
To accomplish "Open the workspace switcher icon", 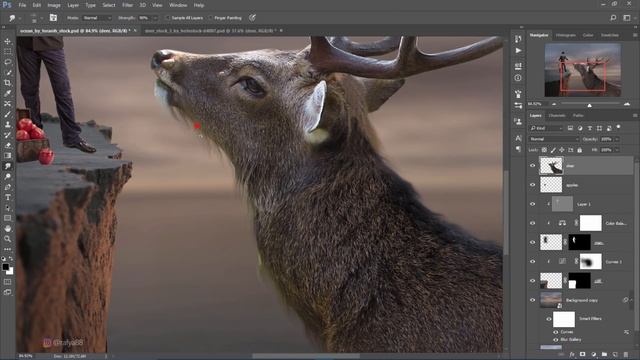I will [627, 18].
